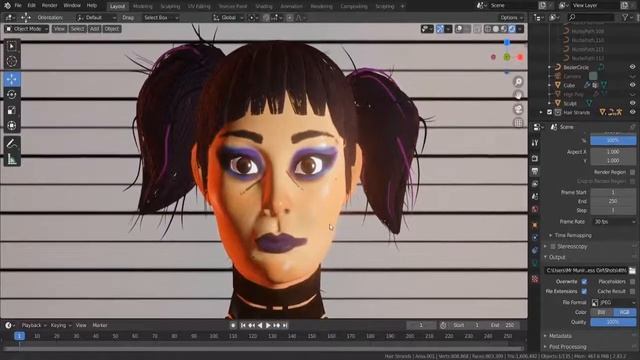Image resolution: width=640 pixels, height=360 pixels.
Task: Click the zoom view gizmo icon
Action: [518, 82]
